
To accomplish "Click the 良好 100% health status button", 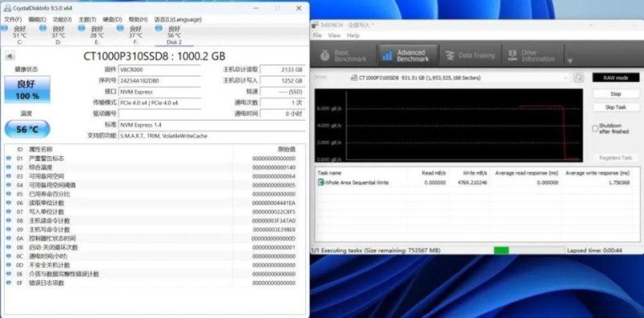I will tap(27, 89).
